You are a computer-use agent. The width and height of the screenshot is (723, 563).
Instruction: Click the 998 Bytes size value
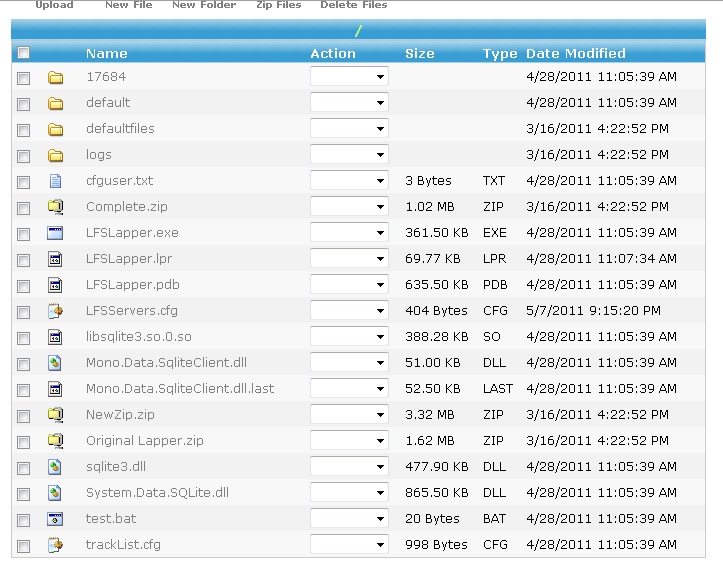click(436, 545)
